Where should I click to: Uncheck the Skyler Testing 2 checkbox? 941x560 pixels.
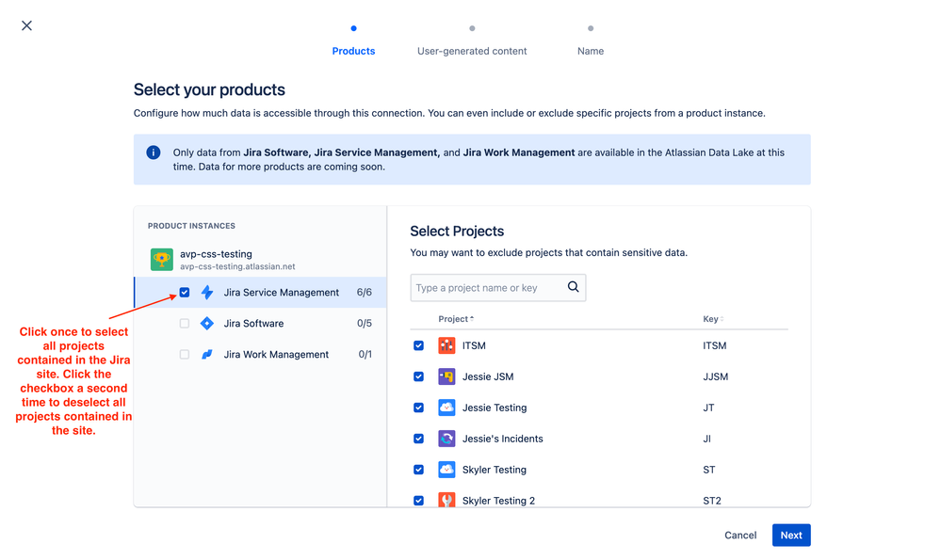click(x=418, y=501)
